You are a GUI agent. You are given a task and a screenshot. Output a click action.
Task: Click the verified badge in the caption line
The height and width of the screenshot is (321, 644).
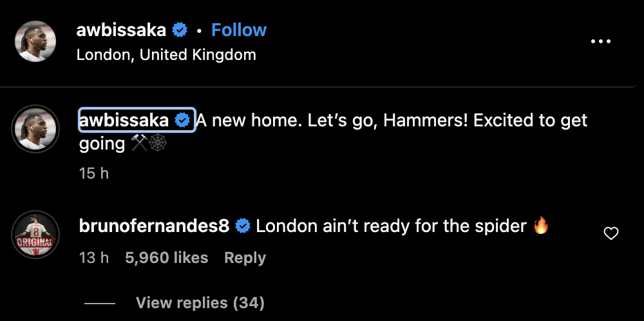[182, 121]
